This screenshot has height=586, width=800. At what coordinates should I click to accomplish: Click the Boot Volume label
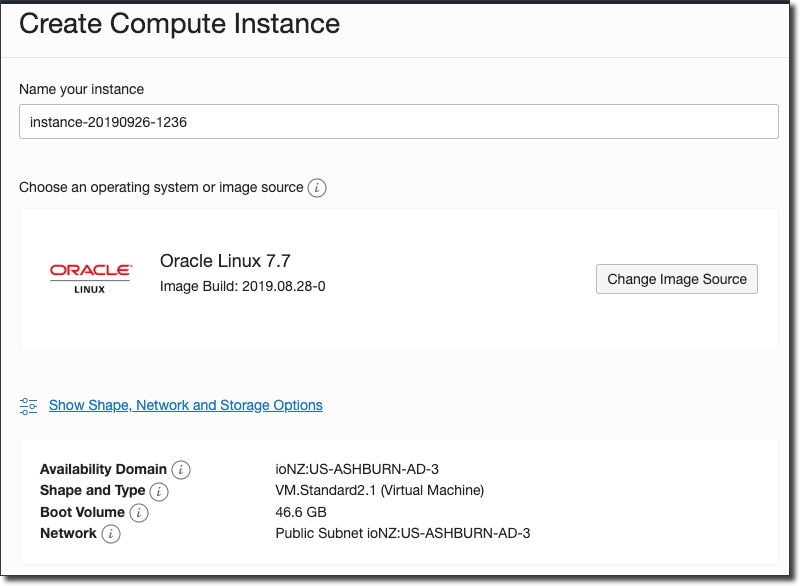[82, 513]
